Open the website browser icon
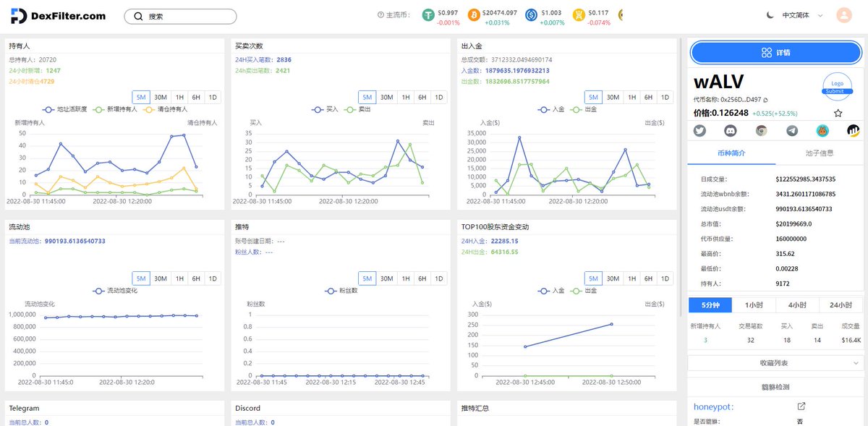Viewport: 868px width, 426px height. 761,131
